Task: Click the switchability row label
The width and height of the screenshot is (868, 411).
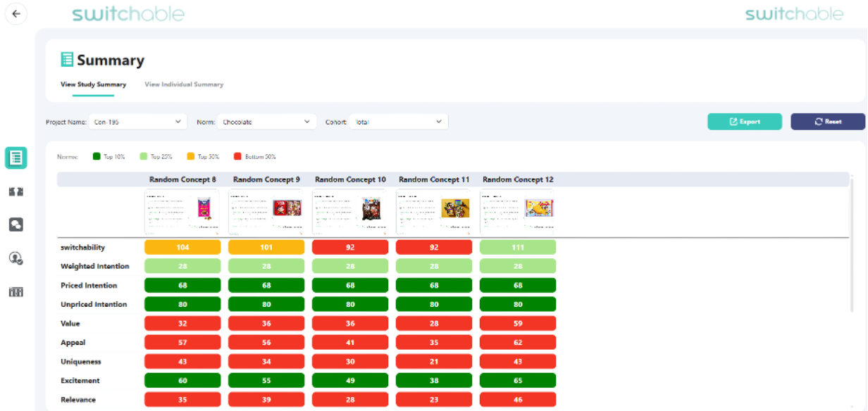Action: 83,248
